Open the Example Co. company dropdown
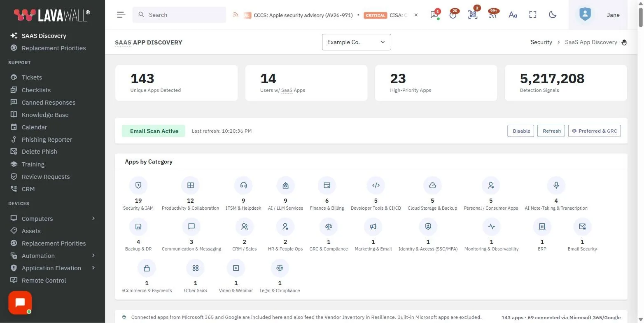The image size is (644, 323). pos(357,42)
